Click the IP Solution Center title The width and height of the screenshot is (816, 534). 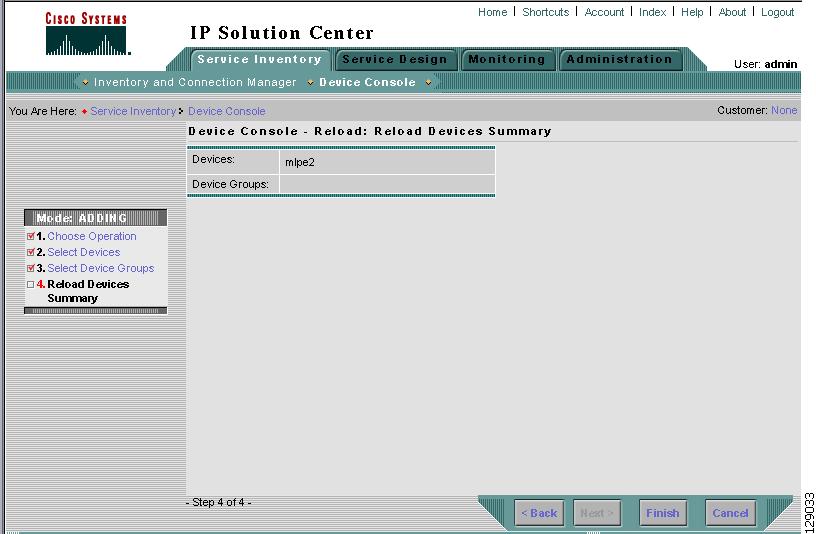click(x=282, y=33)
